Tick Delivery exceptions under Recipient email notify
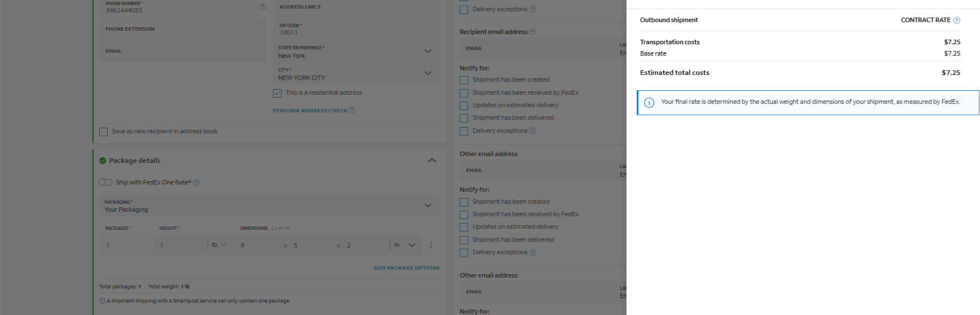Screen dimensions: 980x315 click(464, 131)
